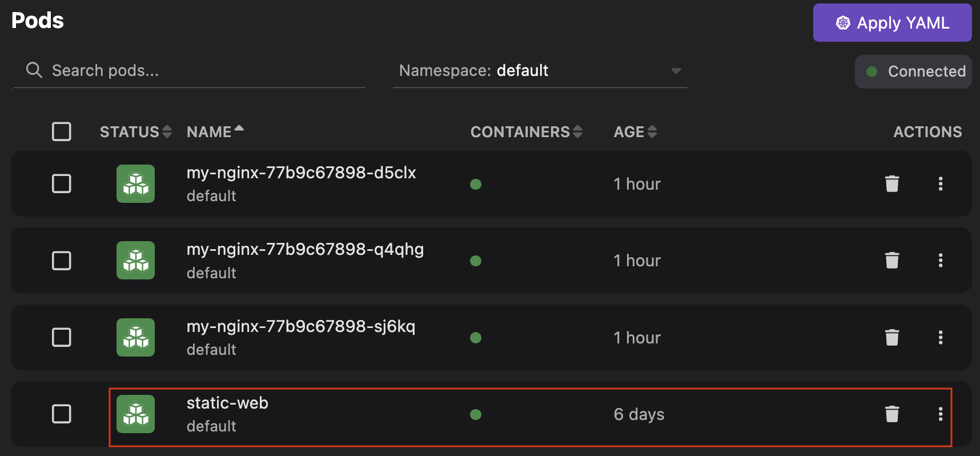The height and width of the screenshot is (456, 980).
Task: Open more actions for my-nginx-77b9c67898-d5clx
Action: click(940, 184)
